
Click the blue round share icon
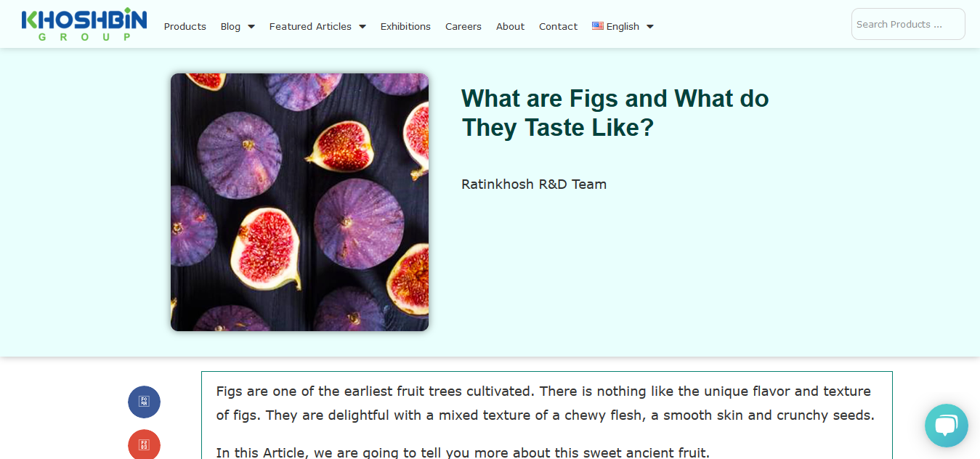tap(144, 402)
